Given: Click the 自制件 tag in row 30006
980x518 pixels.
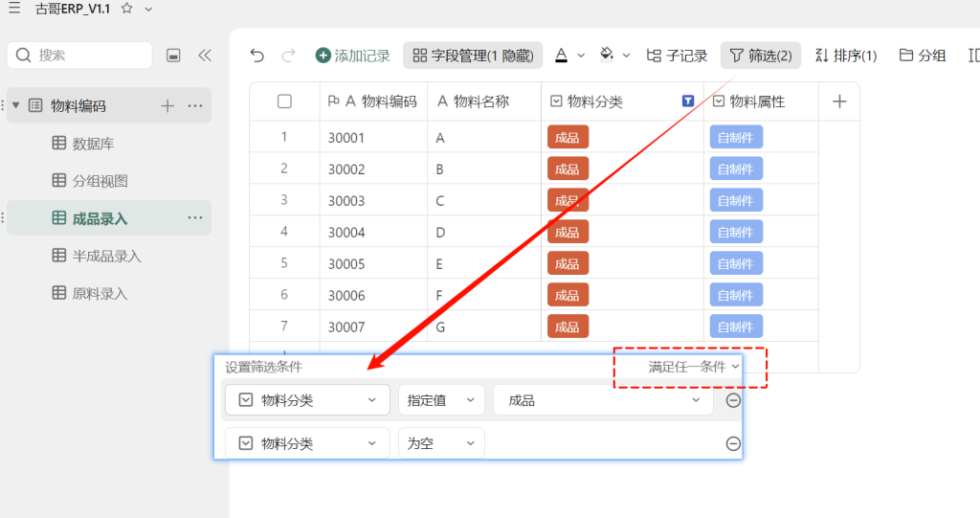Looking at the screenshot, I should pyautogui.click(x=736, y=295).
